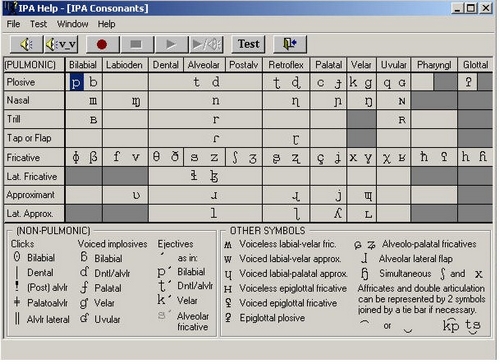The image size is (500, 364).
Task: Select the labiodental approximant ʋ symbol
Action: (x=136, y=195)
